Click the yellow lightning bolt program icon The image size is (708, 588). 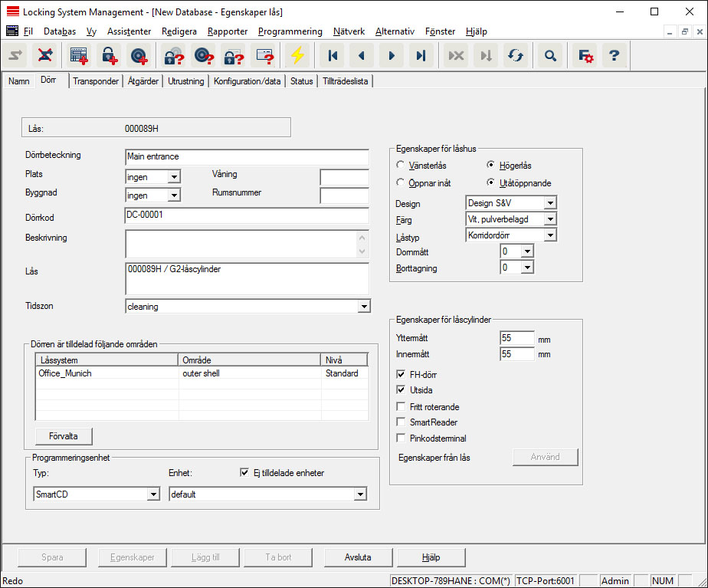click(296, 56)
